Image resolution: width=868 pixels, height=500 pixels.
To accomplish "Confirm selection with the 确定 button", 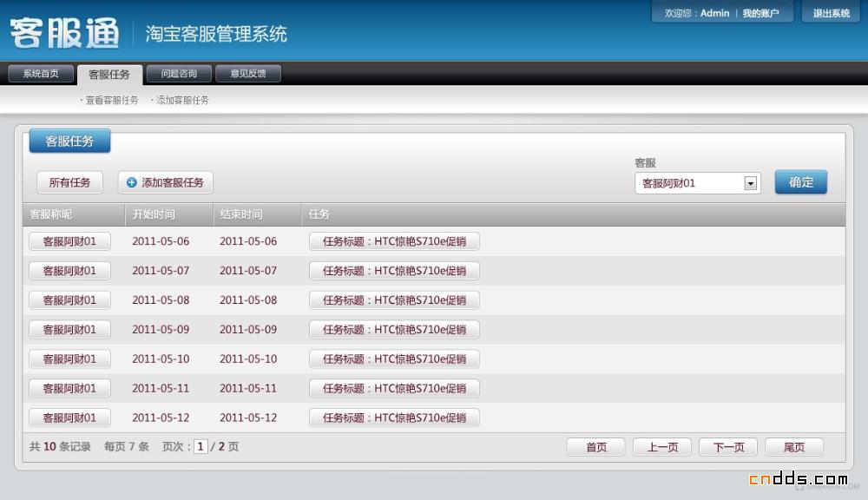I will (801, 182).
